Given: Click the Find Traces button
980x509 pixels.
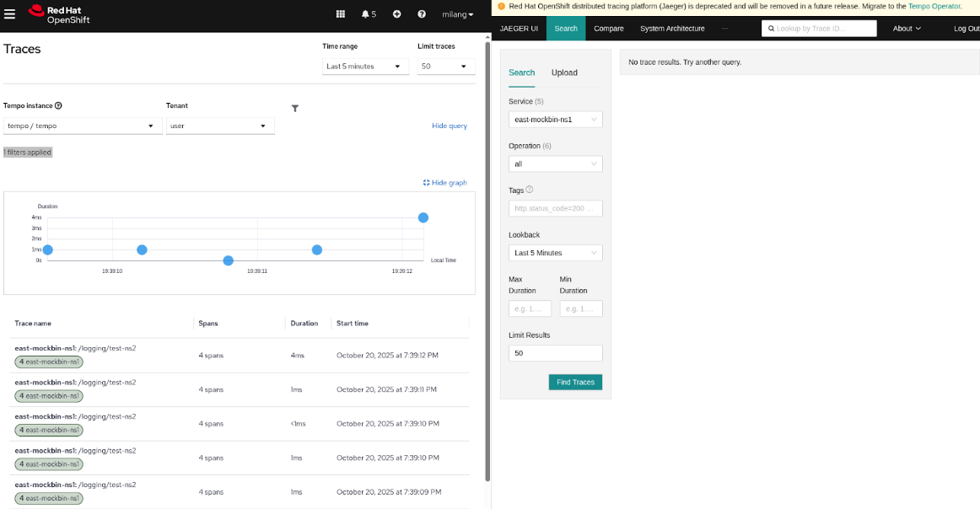Looking at the screenshot, I should pos(575,383).
